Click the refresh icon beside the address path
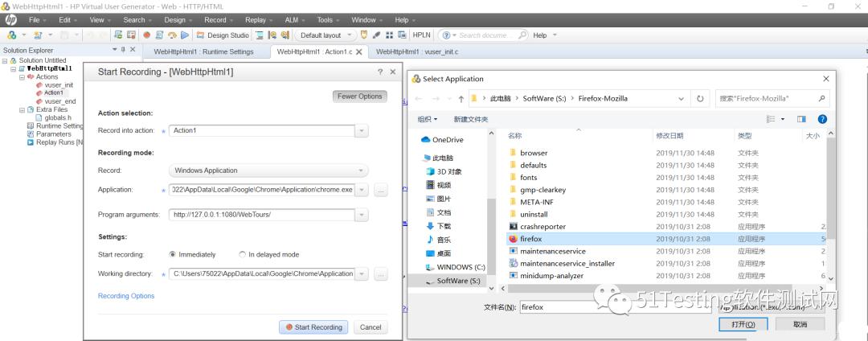Viewport: 868px width, 341px height. [x=701, y=99]
